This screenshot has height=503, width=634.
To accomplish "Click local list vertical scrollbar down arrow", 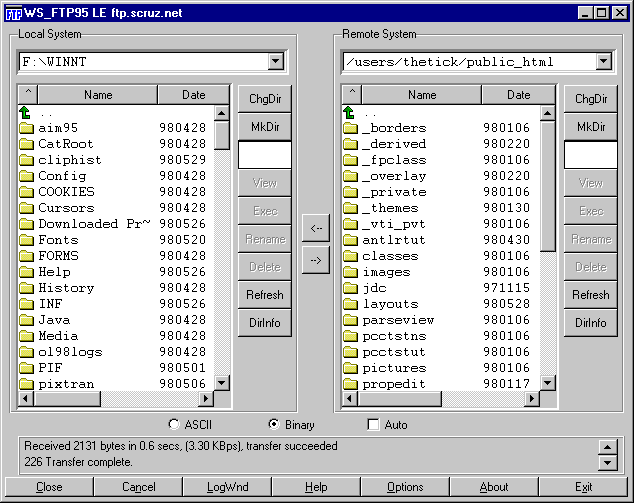I will point(222,383).
